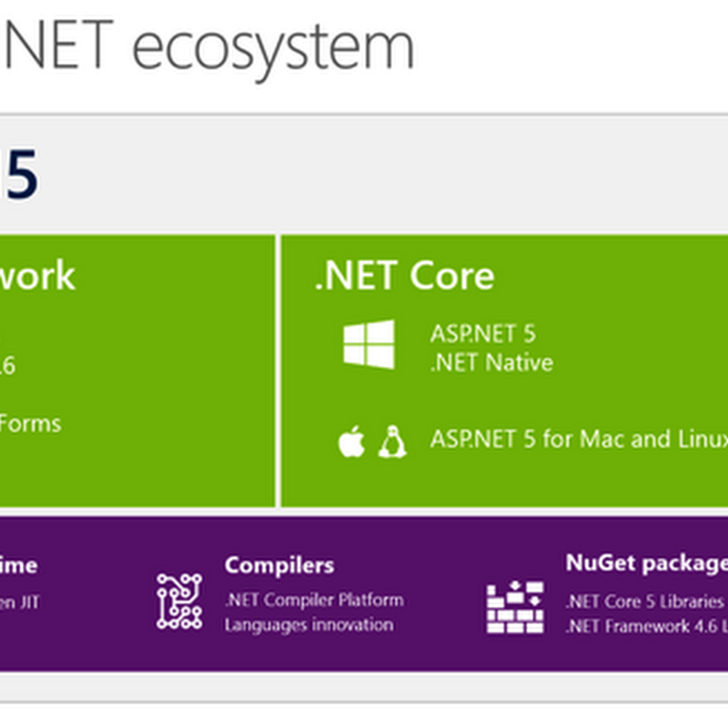Click the "NuGet package" heading

click(x=647, y=563)
